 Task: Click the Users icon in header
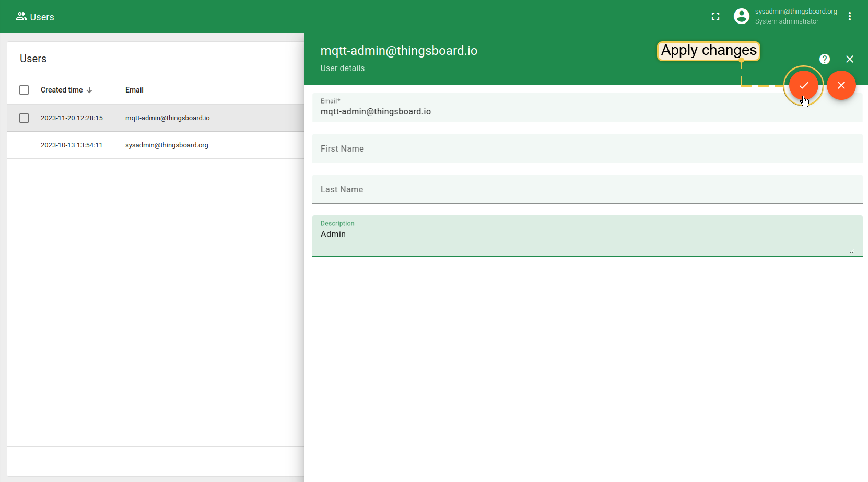21,17
